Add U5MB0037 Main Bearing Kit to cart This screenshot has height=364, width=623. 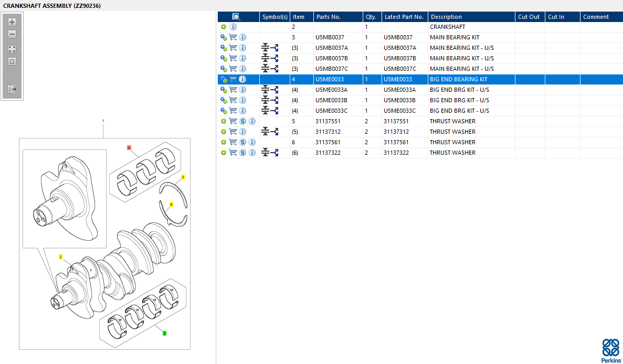point(233,37)
